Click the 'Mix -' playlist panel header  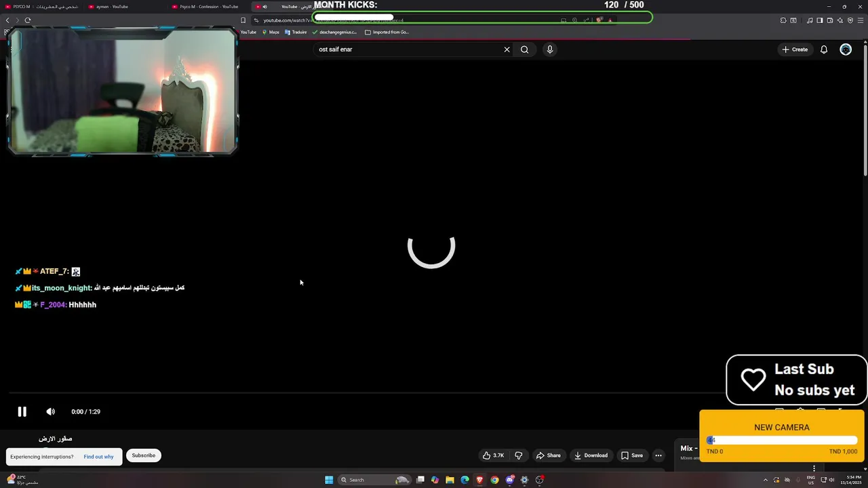point(689,448)
